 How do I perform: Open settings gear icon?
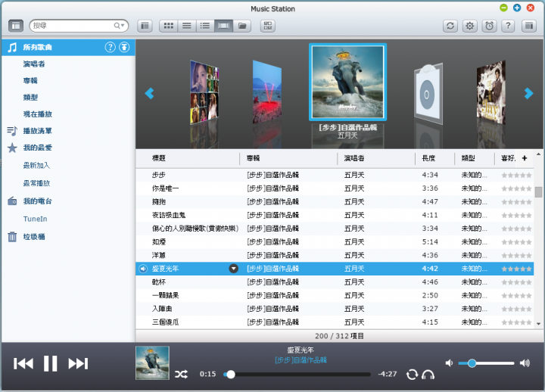pyautogui.click(x=469, y=26)
